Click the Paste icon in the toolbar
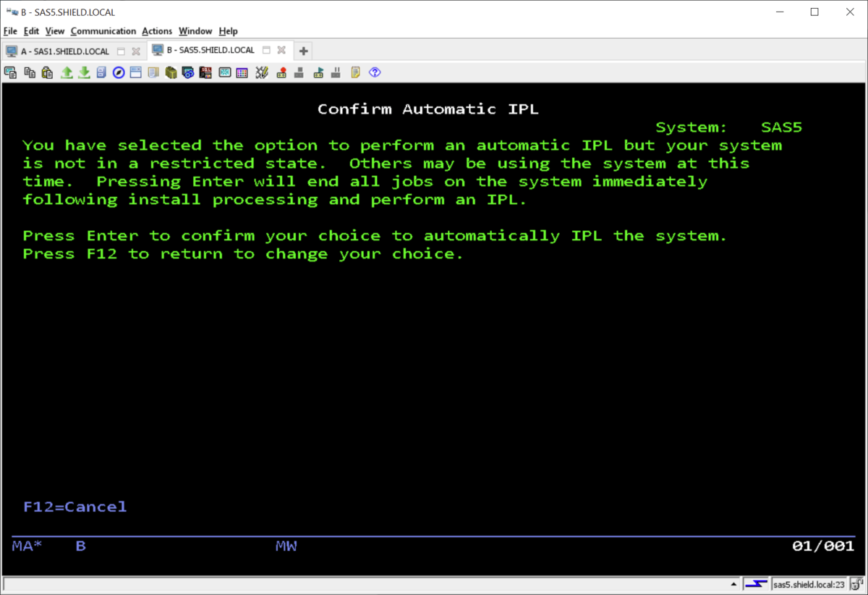The image size is (868, 595). tap(47, 72)
